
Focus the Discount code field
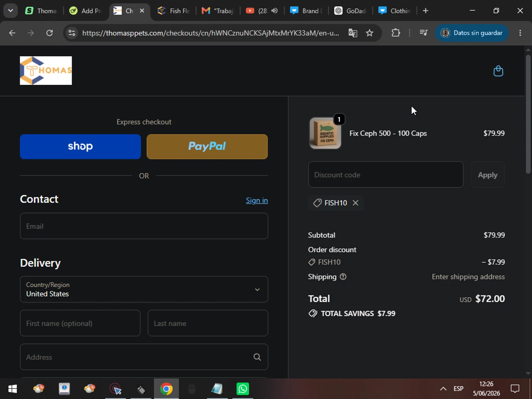click(x=386, y=174)
